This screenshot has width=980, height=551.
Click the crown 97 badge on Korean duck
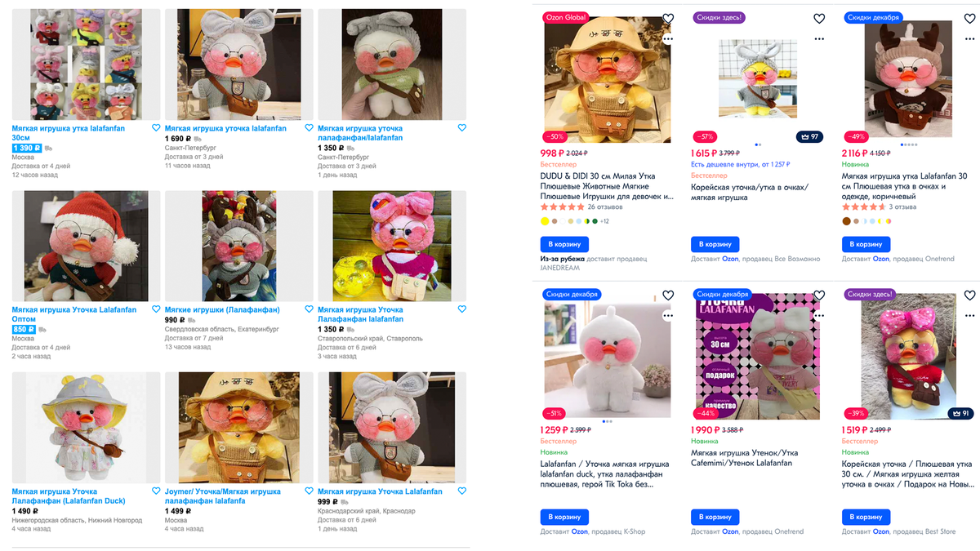point(809,137)
